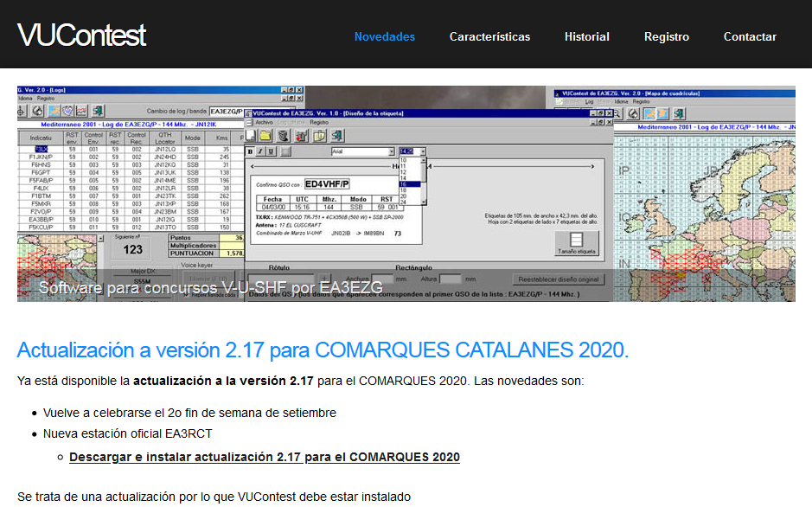Click the line 'Se trata de una actualización'
812x507 pixels.
pos(214,497)
